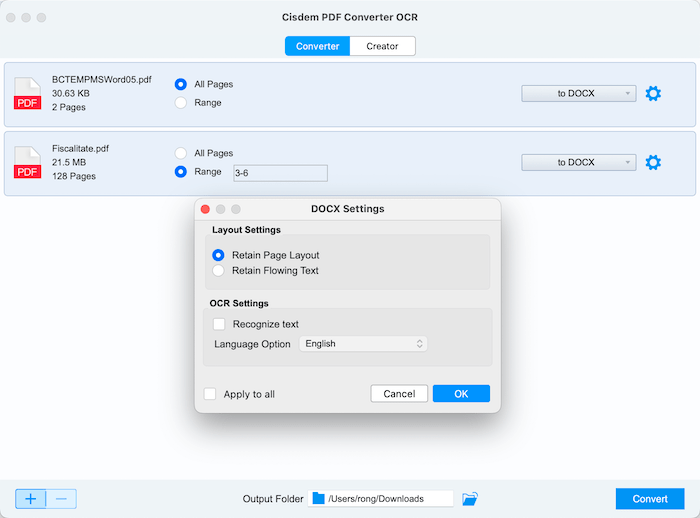Open to DOCX dropdown for Fiscalitate.pdf

579,162
